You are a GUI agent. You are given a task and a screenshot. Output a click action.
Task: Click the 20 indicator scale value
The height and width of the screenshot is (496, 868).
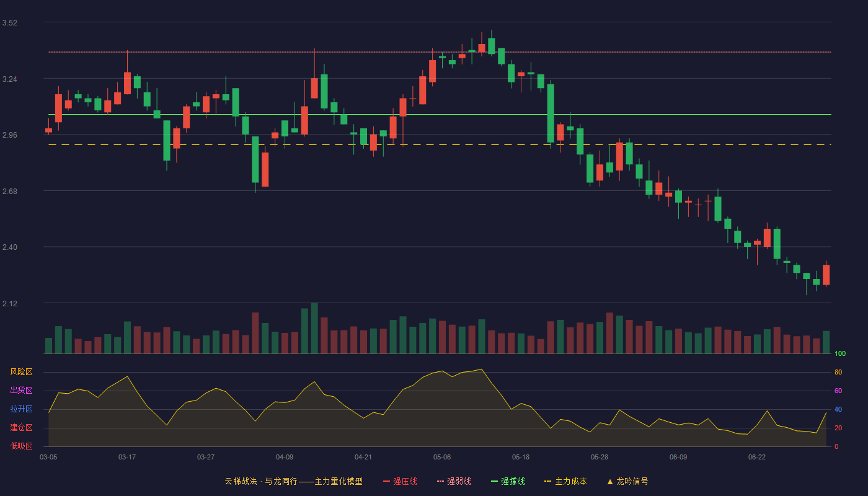pyautogui.click(x=838, y=428)
